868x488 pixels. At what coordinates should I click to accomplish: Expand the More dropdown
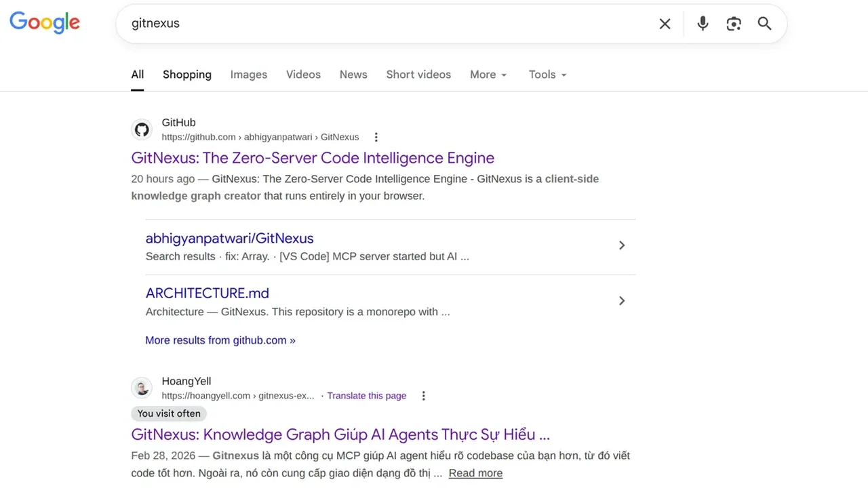coord(488,75)
